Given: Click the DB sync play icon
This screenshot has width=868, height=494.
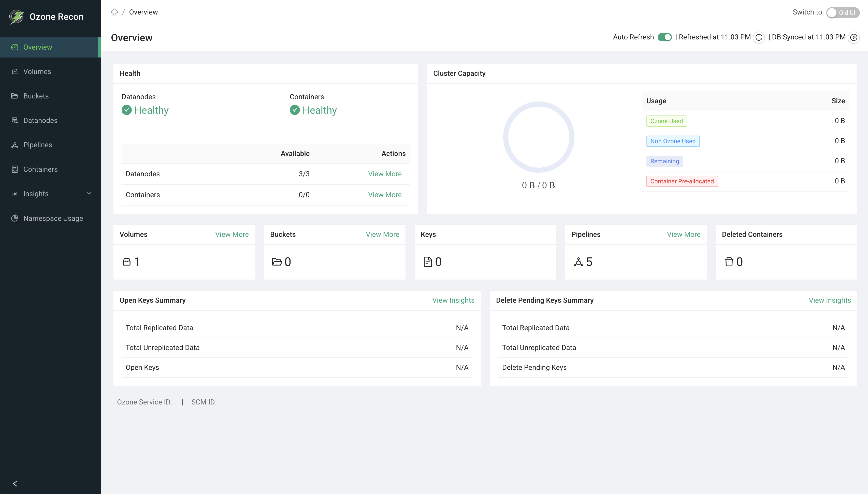Looking at the screenshot, I should (854, 38).
